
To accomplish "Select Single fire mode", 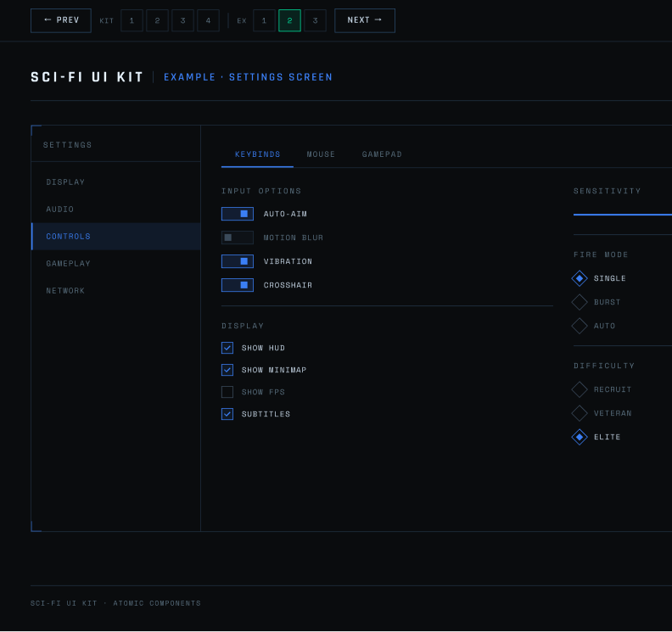I will pyautogui.click(x=580, y=278).
